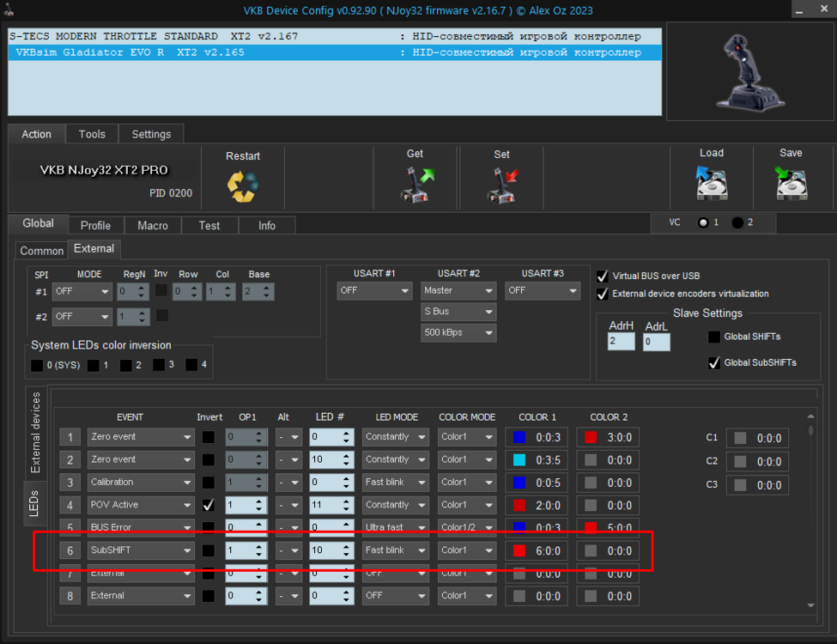Image resolution: width=837 pixels, height=644 pixels.
Task: Click the Load disk icon
Action: pyautogui.click(x=712, y=183)
